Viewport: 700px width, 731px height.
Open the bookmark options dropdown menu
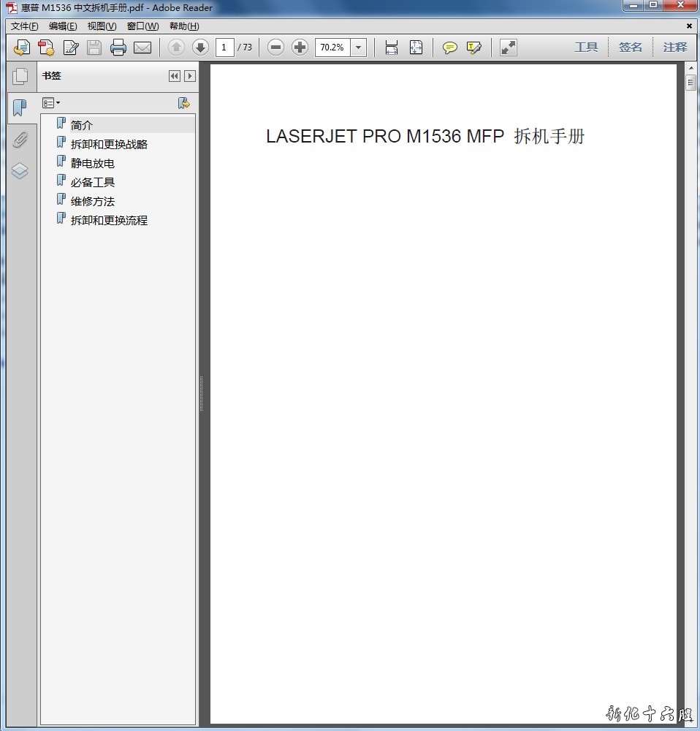click(51, 103)
